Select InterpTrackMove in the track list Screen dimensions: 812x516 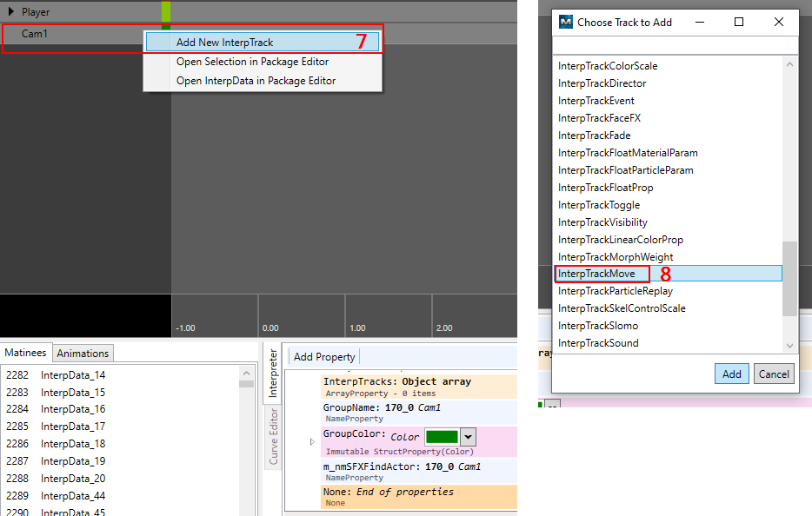pyautogui.click(x=668, y=274)
